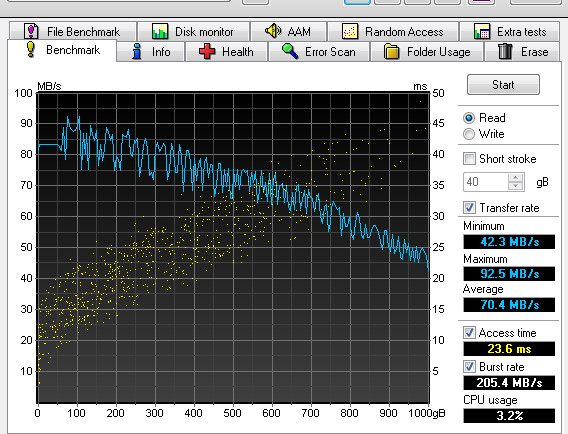Click the Extra tests icon
Screen dimensions: 568x434
(x=482, y=32)
